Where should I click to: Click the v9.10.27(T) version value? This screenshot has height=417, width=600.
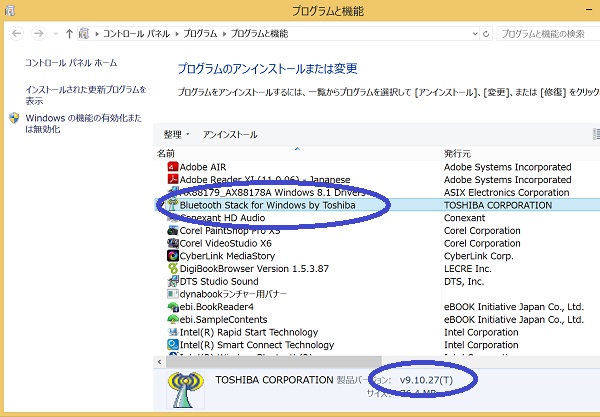pyautogui.click(x=426, y=380)
